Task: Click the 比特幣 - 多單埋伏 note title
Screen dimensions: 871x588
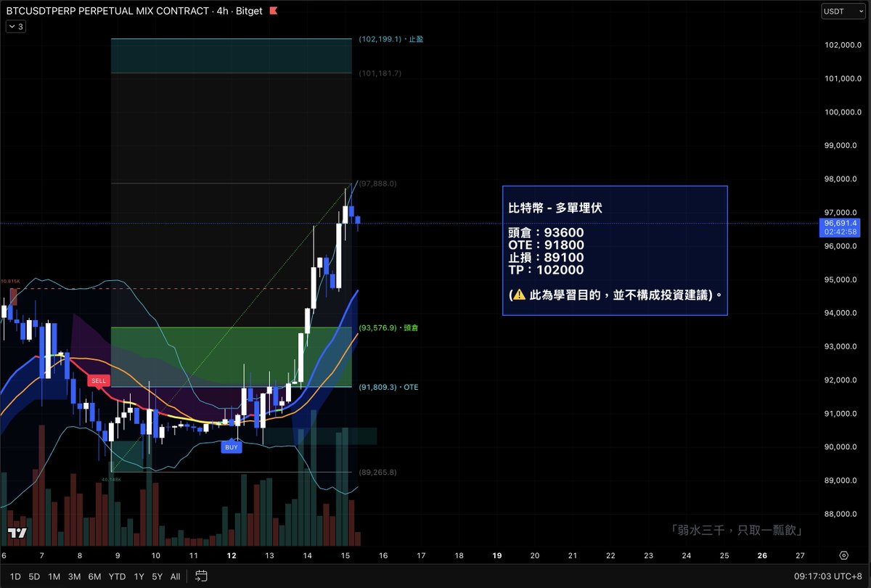Action: tap(555, 208)
